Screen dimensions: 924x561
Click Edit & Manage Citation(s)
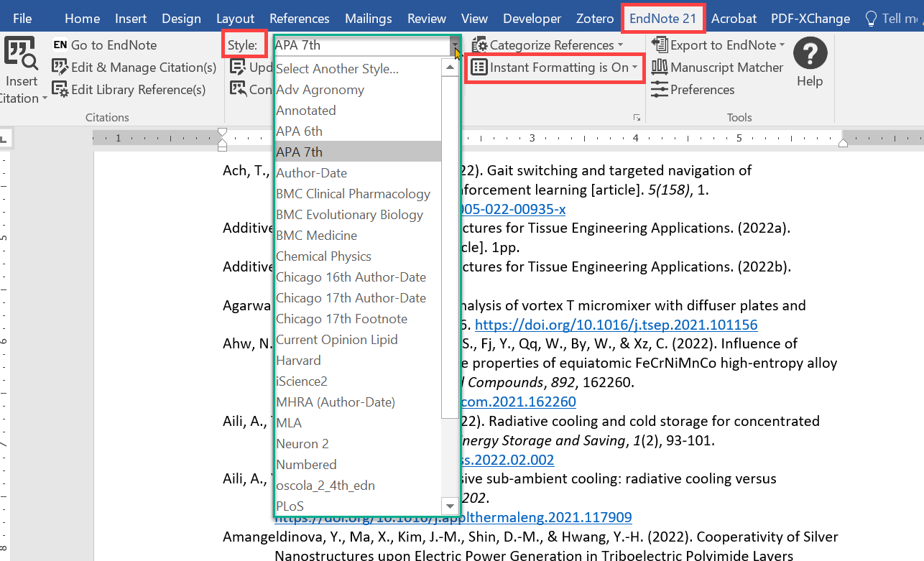click(x=134, y=68)
